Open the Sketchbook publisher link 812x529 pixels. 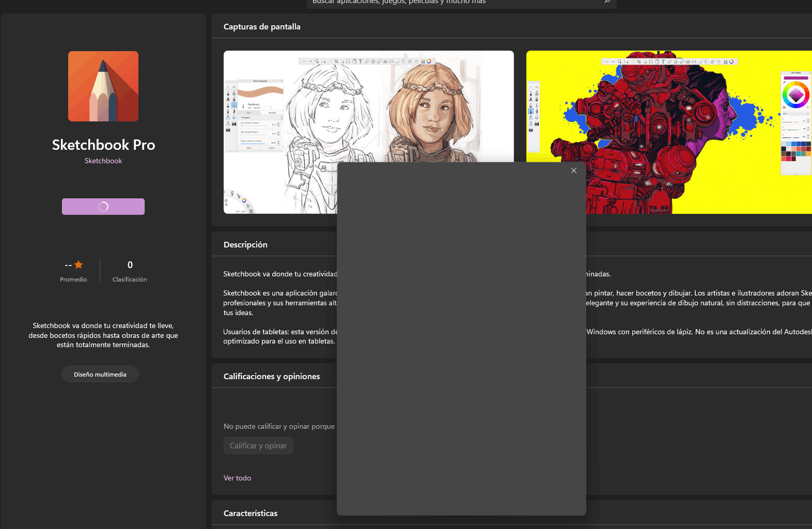pyautogui.click(x=103, y=161)
